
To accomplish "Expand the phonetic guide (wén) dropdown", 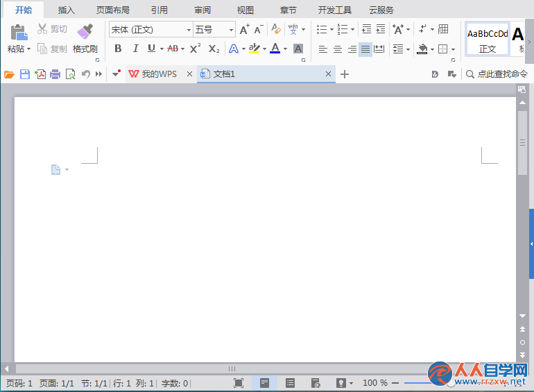I will (x=304, y=29).
